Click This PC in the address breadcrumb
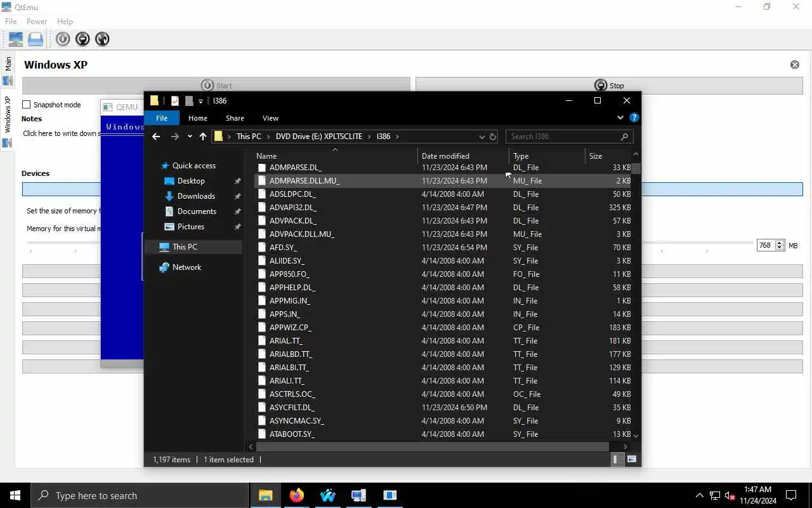 [249, 137]
